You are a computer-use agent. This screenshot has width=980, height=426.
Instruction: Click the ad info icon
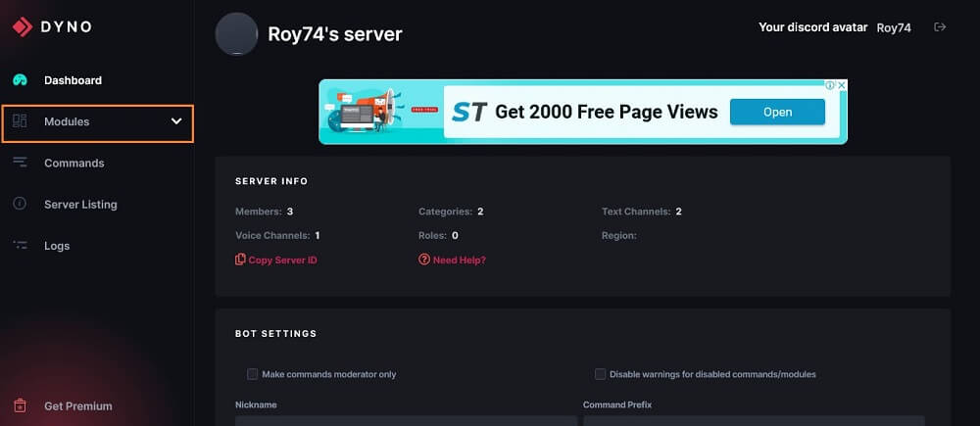831,85
